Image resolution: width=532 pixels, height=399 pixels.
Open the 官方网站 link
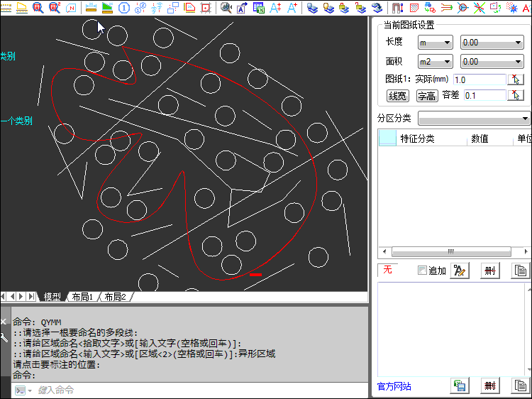click(394, 386)
